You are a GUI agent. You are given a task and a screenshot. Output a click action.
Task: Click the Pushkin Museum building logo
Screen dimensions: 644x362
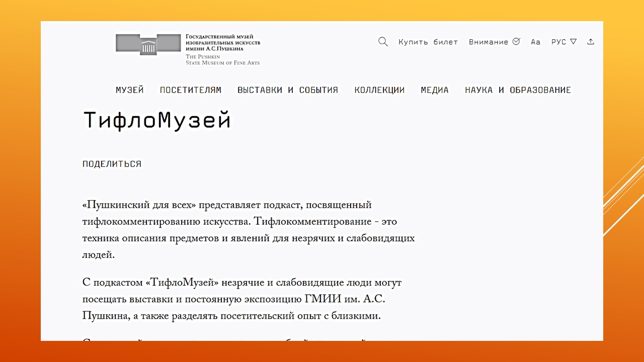(148, 44)
